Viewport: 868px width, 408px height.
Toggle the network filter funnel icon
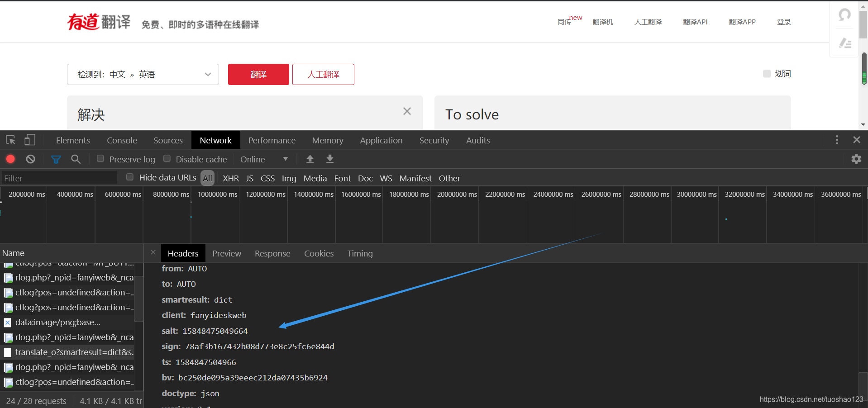56,159
